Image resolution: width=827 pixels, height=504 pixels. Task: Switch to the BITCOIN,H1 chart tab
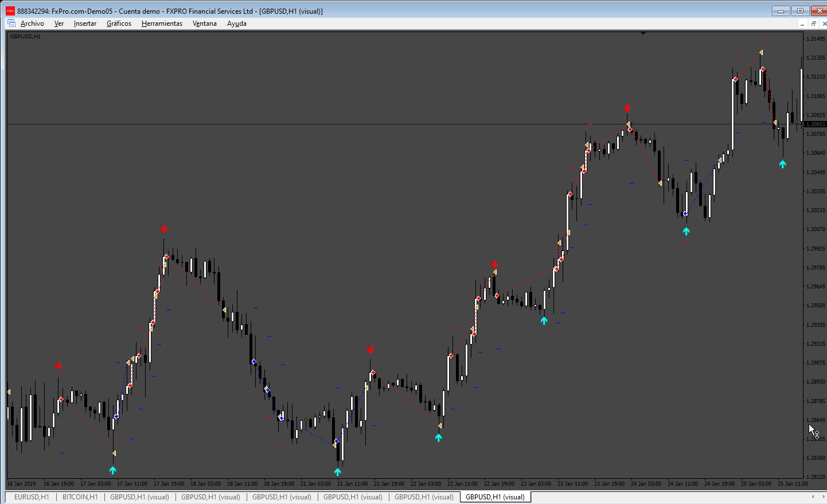80,497
